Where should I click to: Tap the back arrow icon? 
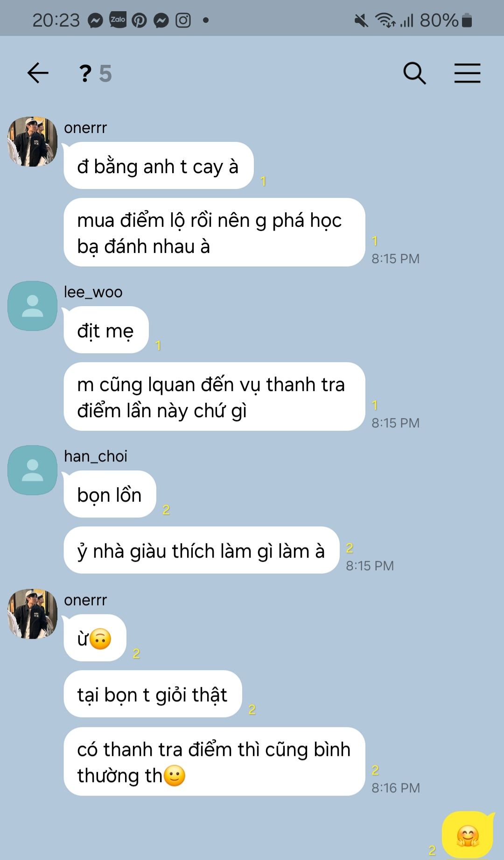(38, 73)
